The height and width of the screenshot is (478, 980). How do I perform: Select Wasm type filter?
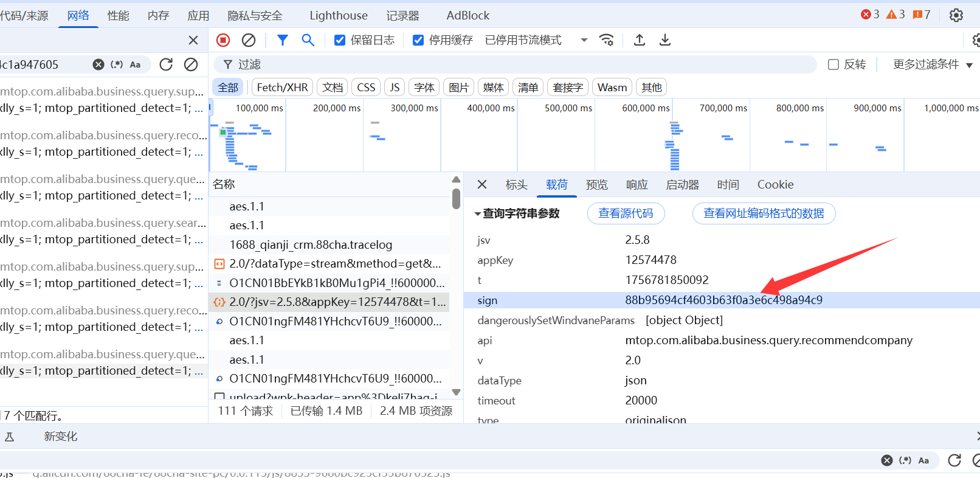coord(612,88)
